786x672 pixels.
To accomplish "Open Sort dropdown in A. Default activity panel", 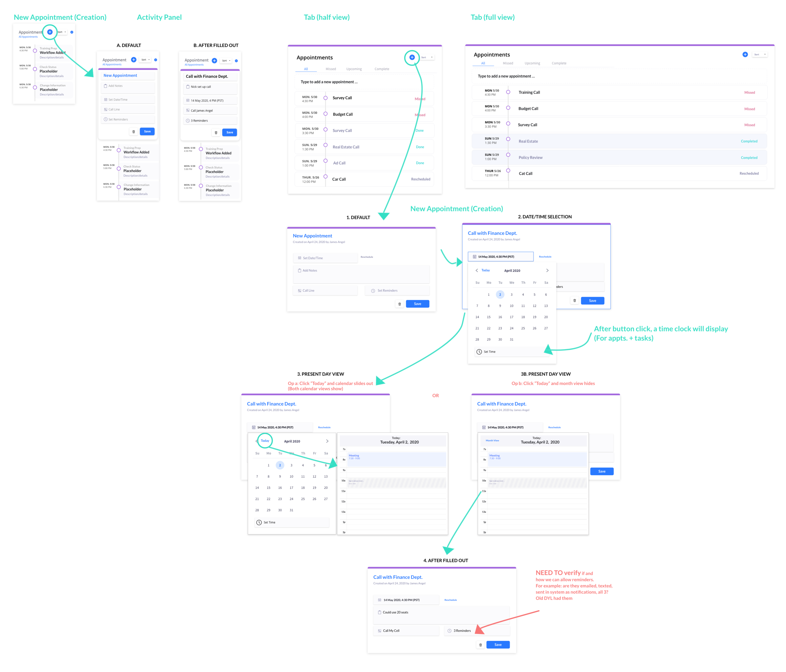I will pyautogui.click(x=146, y=60).
